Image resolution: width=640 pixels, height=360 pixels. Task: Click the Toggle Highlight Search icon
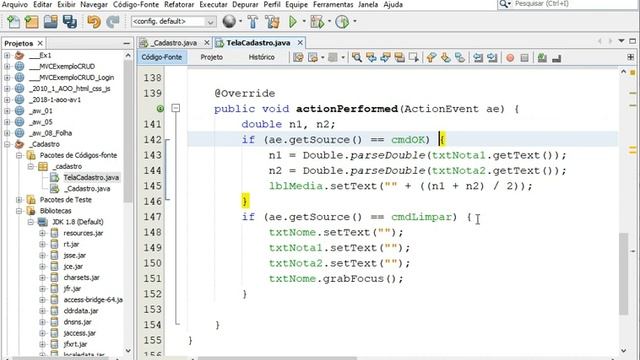coord(400,58)
